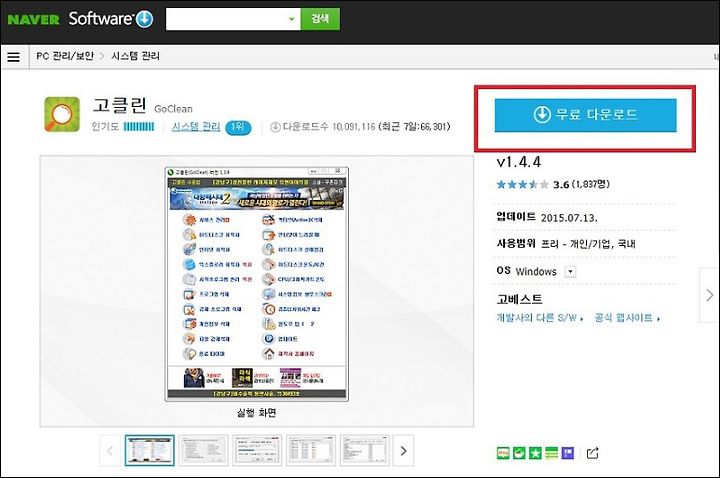Screen dimensions: 720x478
Task: Share to Naver Cafe coffee-cup icon
Action: point(519,453)
